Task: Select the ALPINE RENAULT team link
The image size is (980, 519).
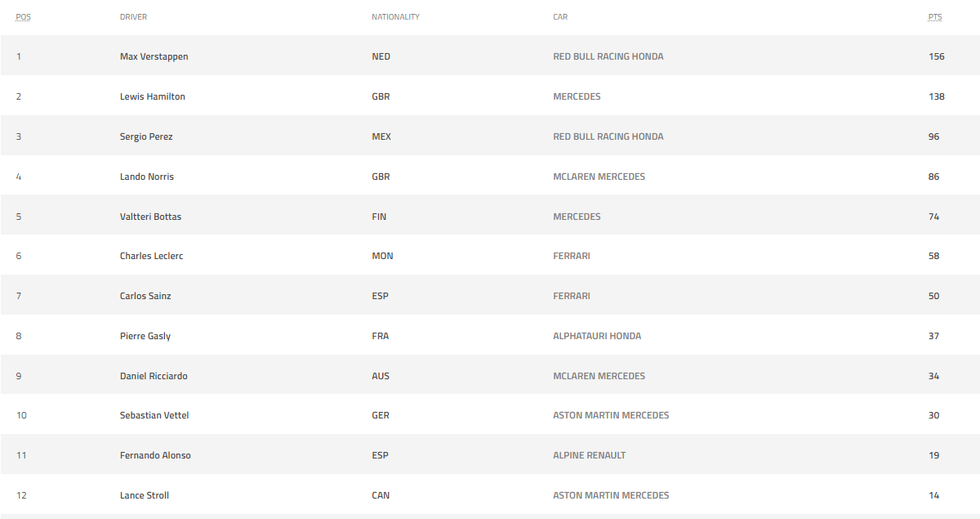Action: (590, 455)
